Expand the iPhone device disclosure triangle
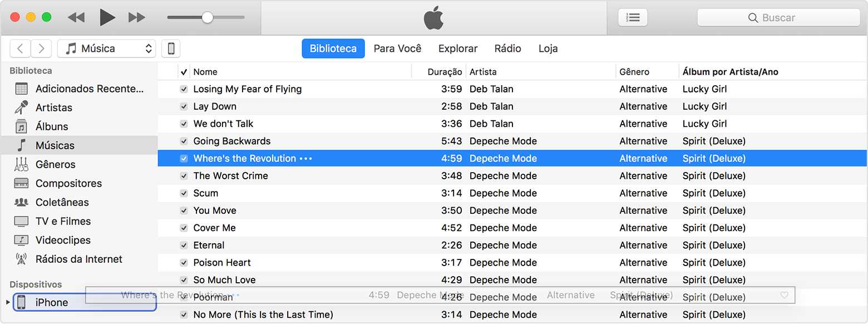This screenshot has height=324, width=868. 8,302
